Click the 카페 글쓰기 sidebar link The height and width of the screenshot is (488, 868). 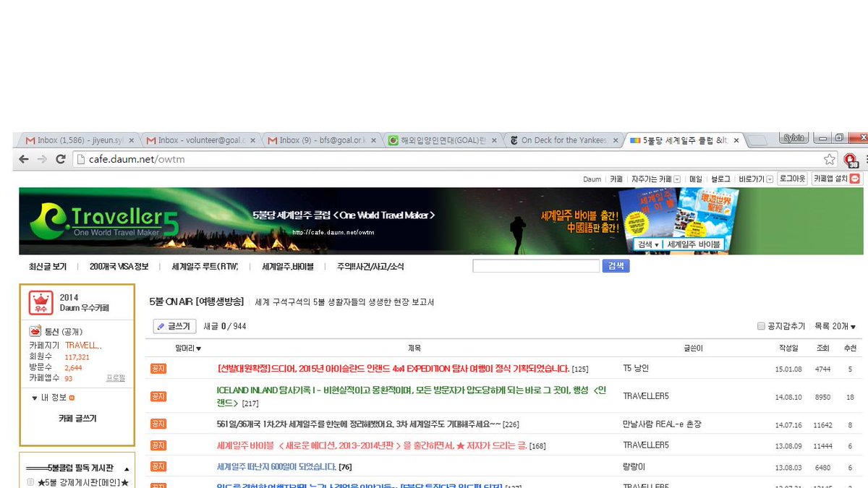pyautogui.click(x=77, y=419)
